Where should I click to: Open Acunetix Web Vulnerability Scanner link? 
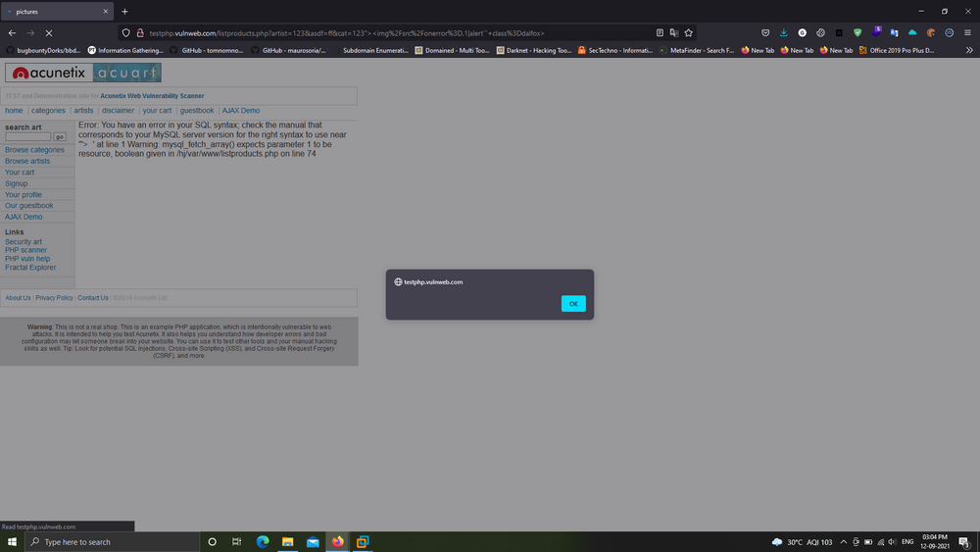coord(152,96)
